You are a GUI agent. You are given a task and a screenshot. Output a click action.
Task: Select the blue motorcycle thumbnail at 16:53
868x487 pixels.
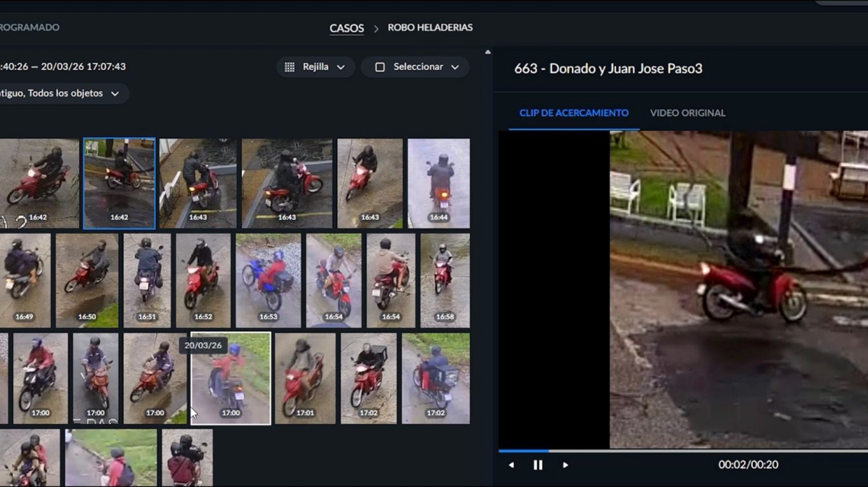point(268,280)
